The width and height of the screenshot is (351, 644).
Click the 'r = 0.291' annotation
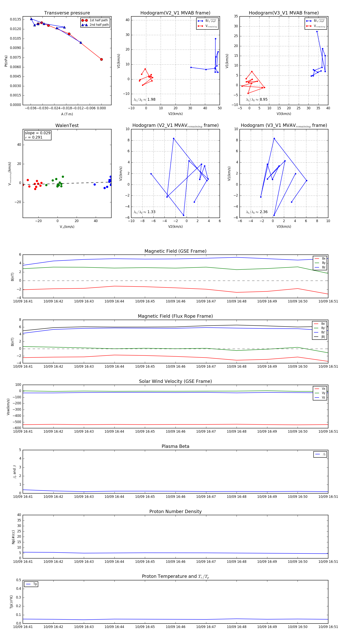click(x=34, y=137)
